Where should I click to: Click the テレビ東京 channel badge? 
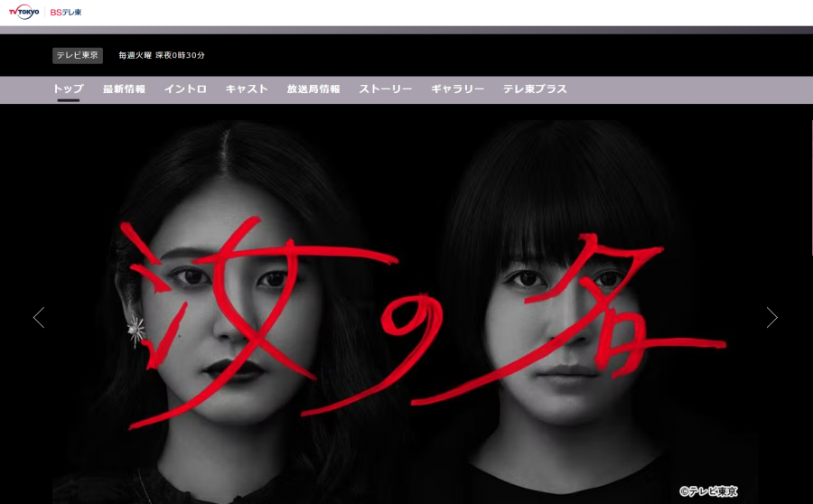tap(78, 55)
